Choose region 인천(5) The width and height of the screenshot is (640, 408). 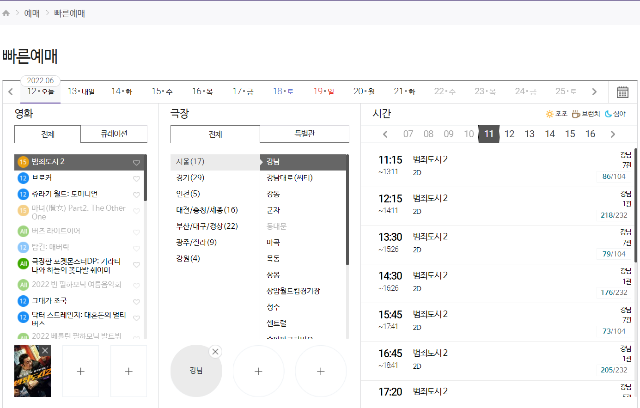pos(215,194)
